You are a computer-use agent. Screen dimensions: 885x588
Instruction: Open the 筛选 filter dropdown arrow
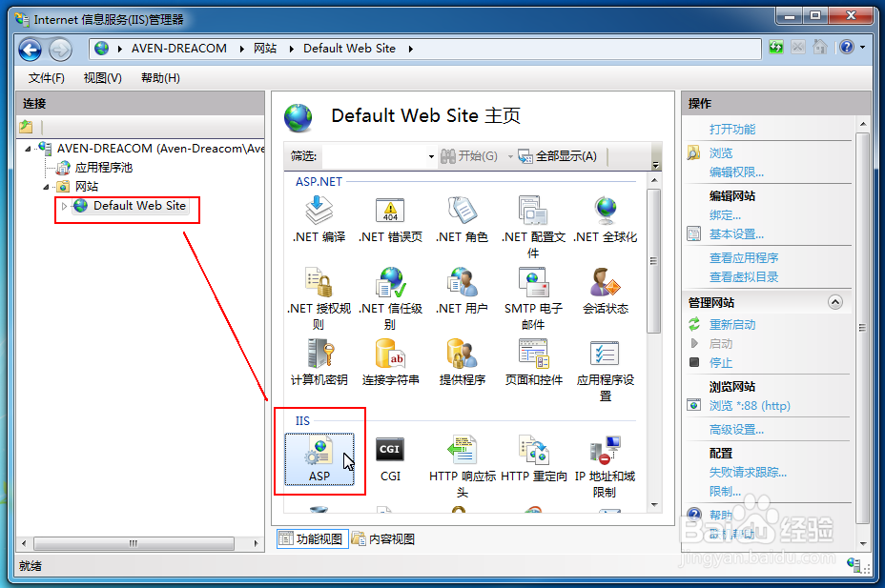tap(431, 156)
